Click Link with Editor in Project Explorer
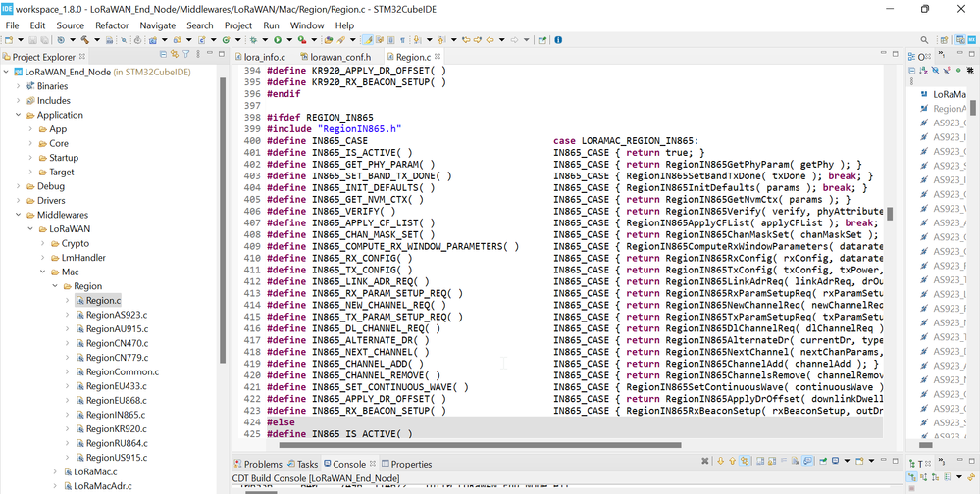Viewport: 980px width, 494px height. click(175, 54)
